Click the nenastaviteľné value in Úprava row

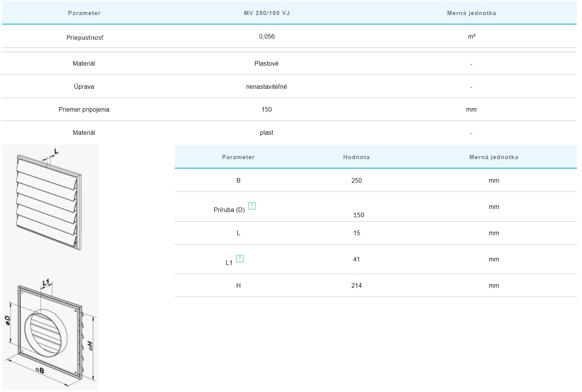pyautogui.click(x=266, y=87)
